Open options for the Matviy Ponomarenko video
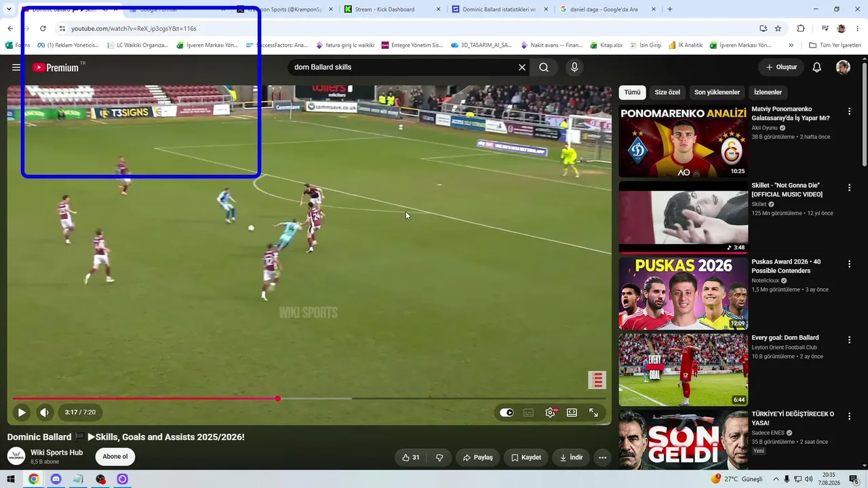The image size is (868, 488). click(849, 111)
